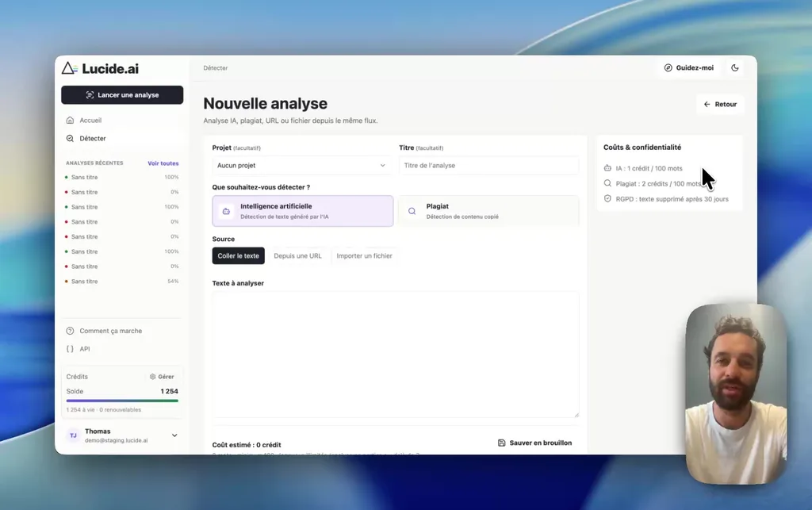Viewport: 812px width, 510px height.
Task: Follow the Voir toutes link
Action: [x=163, y=163]
